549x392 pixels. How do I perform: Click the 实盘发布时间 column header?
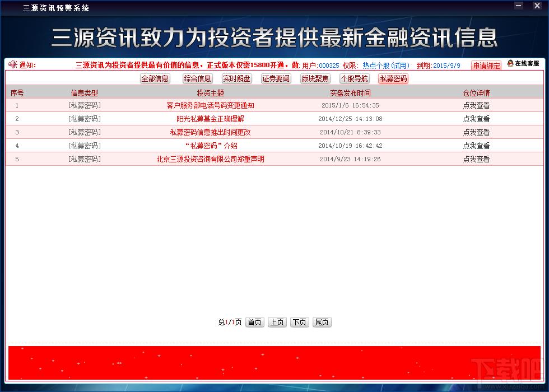350,93
